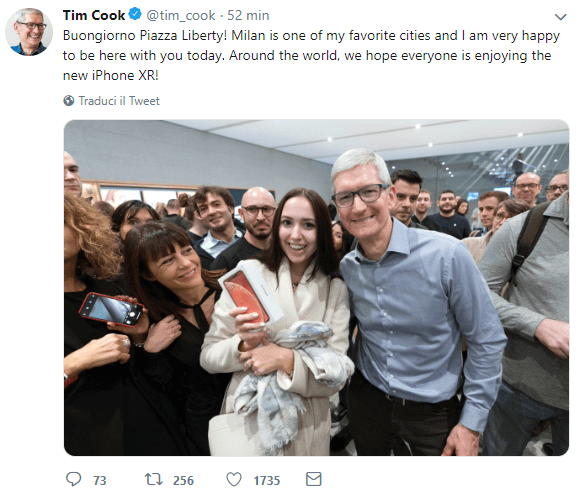Click the 52 min timestamp
The image size is (579, 494).
248,16
